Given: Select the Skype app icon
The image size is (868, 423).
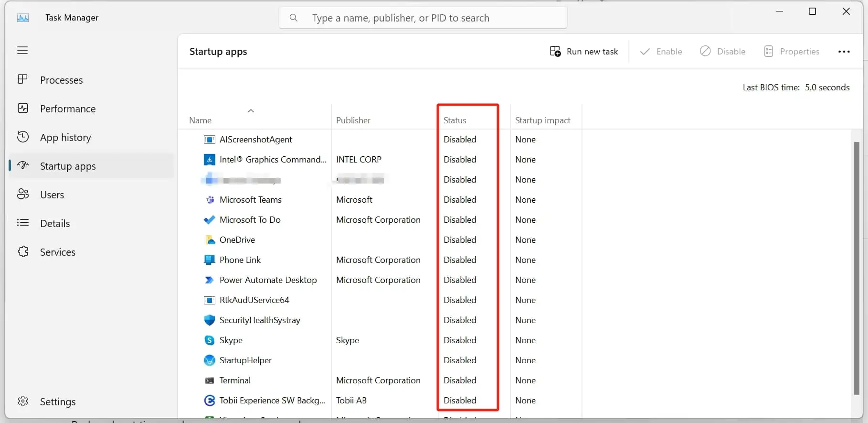Looking at the screenshot, I should (209, 340).
